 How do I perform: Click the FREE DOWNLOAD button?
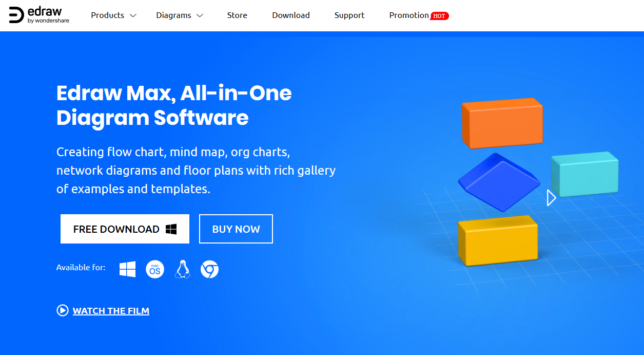pyautogui.click(x=125, y=229)
